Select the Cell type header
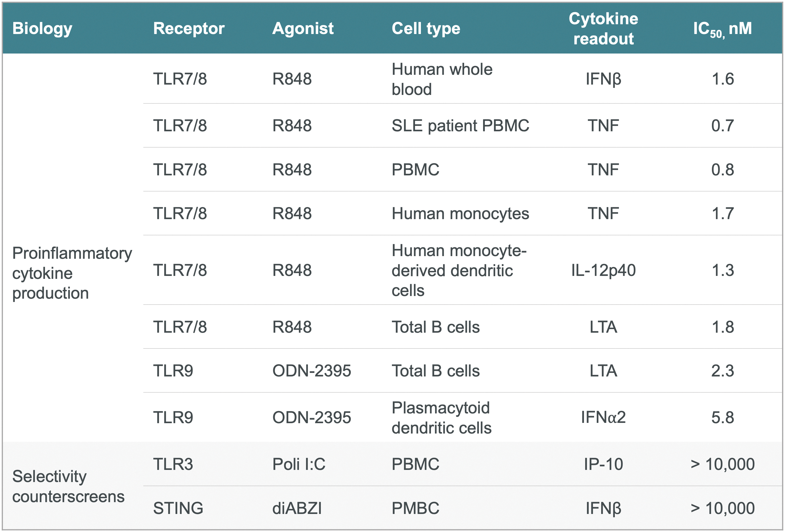Screen dimensions: 785x532 pos(426,28)
